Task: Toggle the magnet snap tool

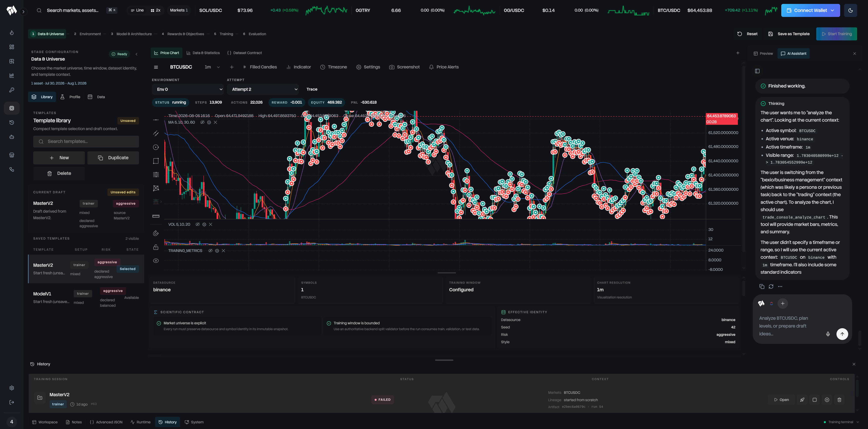Action: pos(156,233)
